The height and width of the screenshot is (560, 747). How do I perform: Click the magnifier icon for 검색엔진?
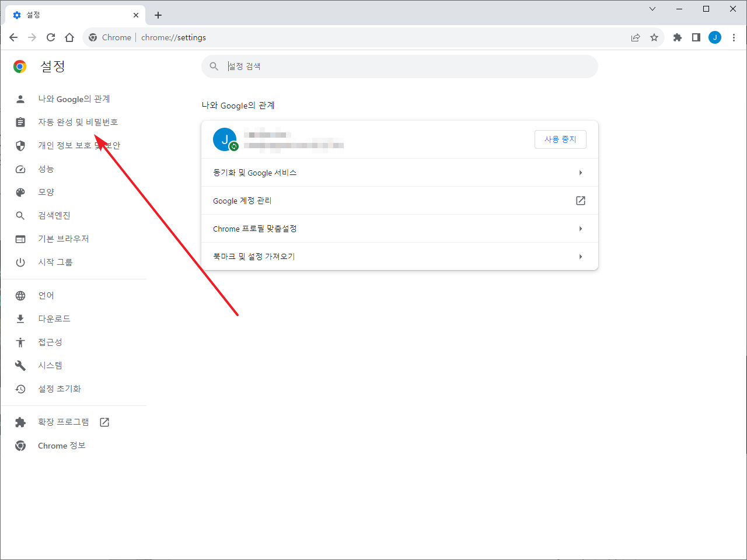tap(20, 216)
